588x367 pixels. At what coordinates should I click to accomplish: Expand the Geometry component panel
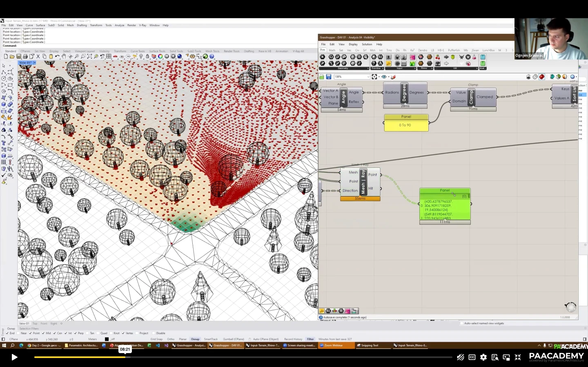click(343, 68)
